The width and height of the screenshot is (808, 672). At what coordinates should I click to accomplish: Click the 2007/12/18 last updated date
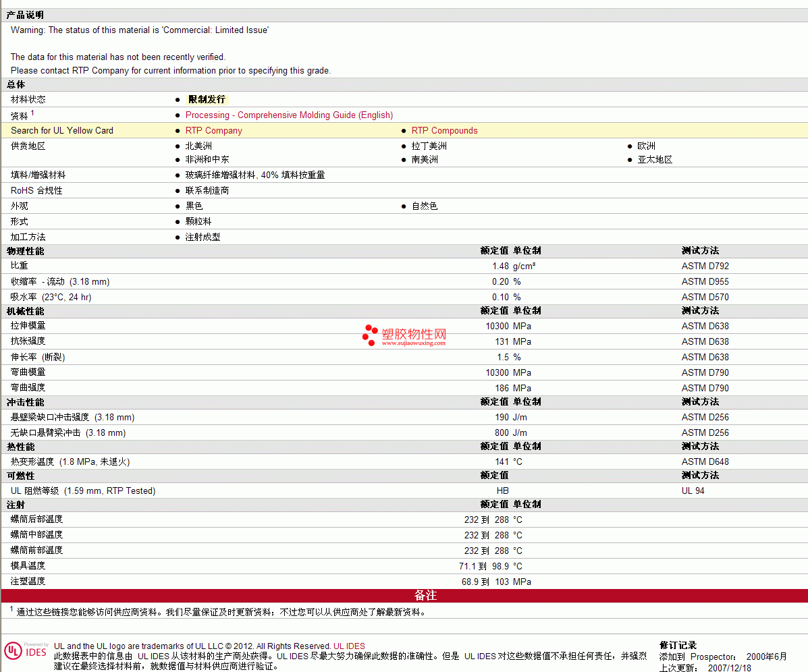pyautogui.click(x=729, y=668)
